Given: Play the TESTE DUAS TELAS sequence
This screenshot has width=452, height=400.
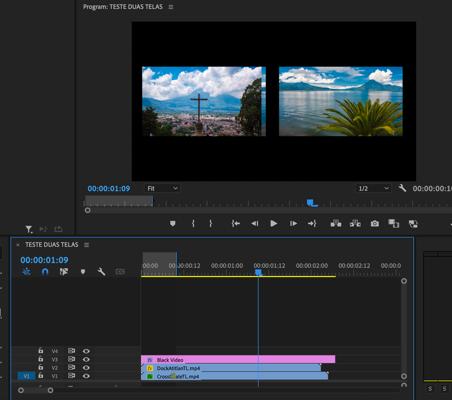Looking at the screenshot, I should coord(274,223).
